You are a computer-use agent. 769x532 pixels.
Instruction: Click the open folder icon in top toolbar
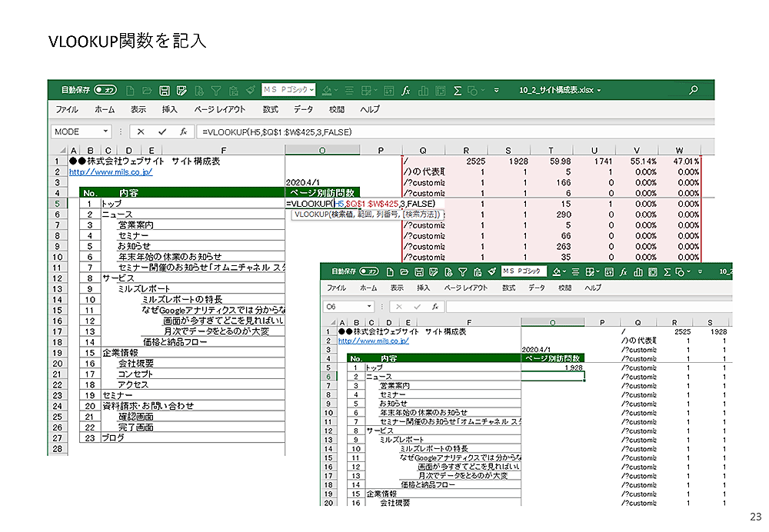pos(147,90)
